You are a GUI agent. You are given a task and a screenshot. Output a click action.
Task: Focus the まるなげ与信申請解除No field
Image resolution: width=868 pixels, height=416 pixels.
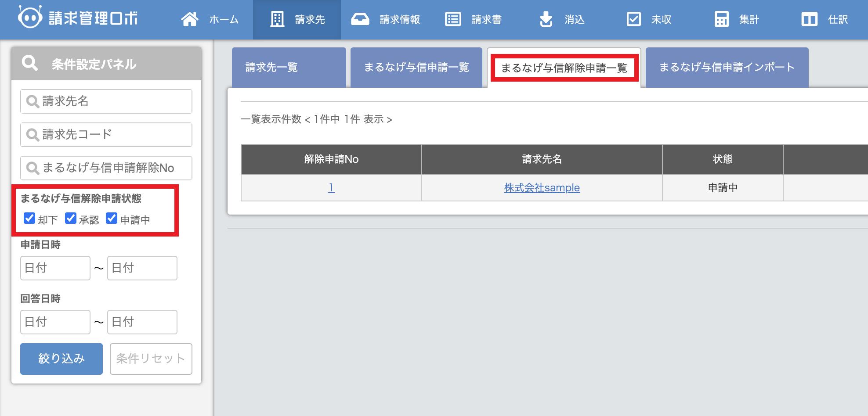click(x=106, y=168)
